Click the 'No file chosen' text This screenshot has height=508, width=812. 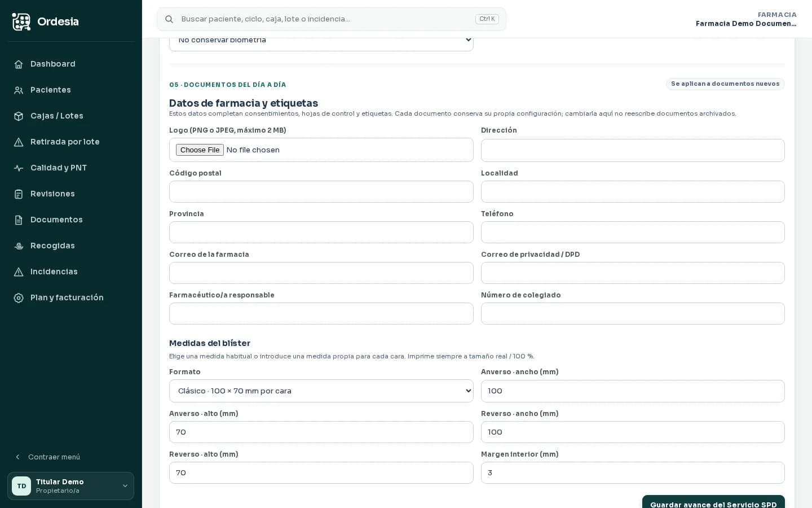253,150
